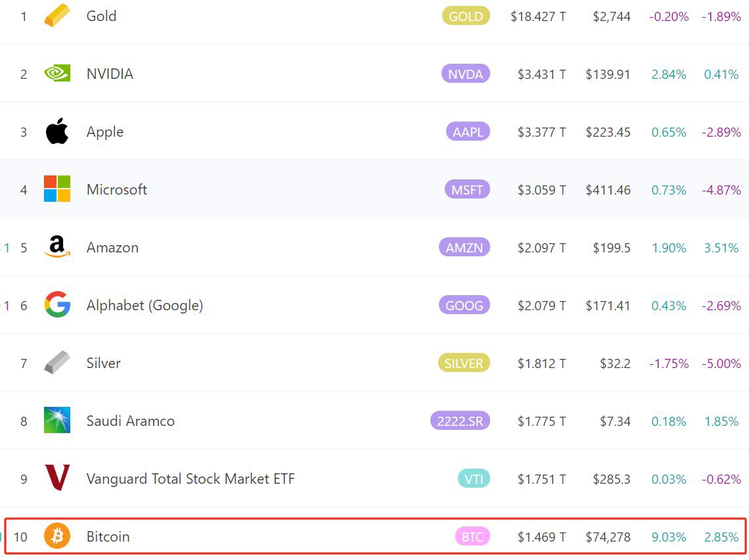Select Alphabet change -2.69%
This screenshot has height=560, width=749.
tap(721, 306)
